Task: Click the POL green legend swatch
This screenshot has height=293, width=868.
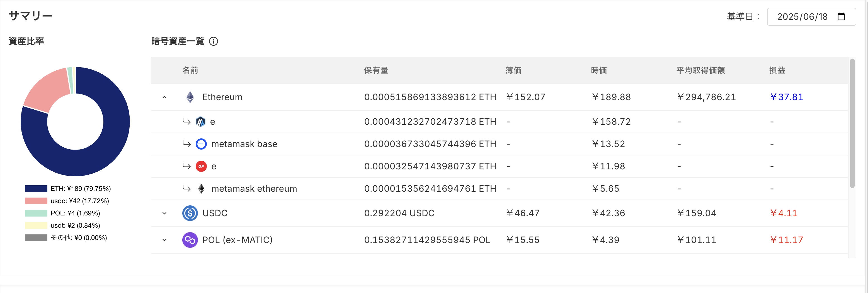Action: [36, 213]
